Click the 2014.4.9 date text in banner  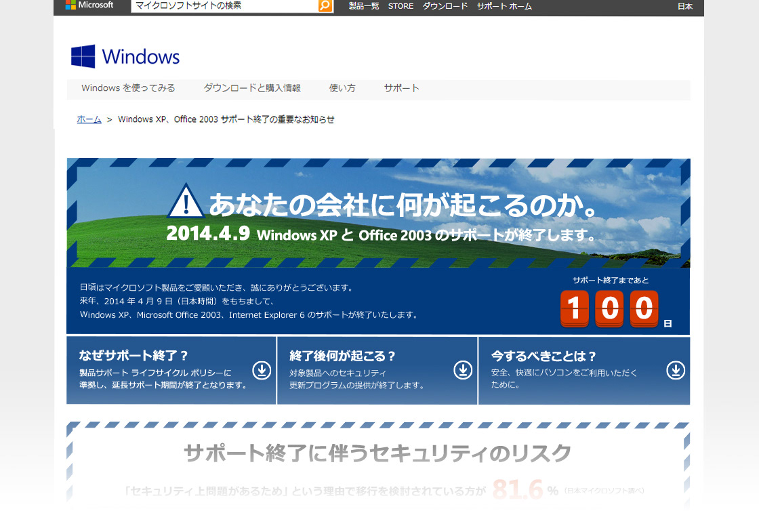pos(208,233)
